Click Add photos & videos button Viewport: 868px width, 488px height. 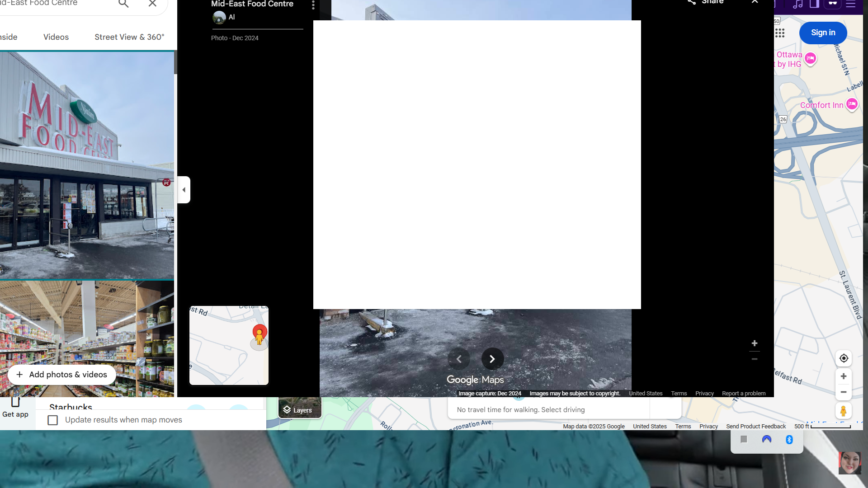[62, 375]
